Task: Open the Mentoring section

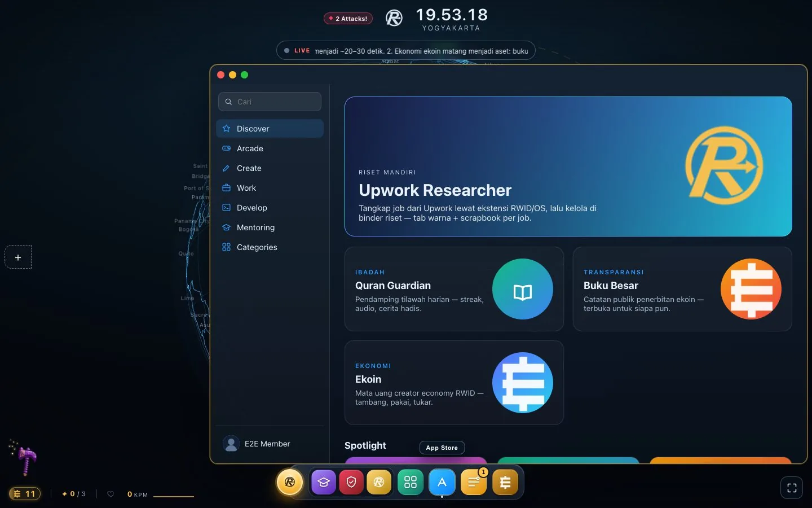Action: pyautogui.click(x=270, y=227)
